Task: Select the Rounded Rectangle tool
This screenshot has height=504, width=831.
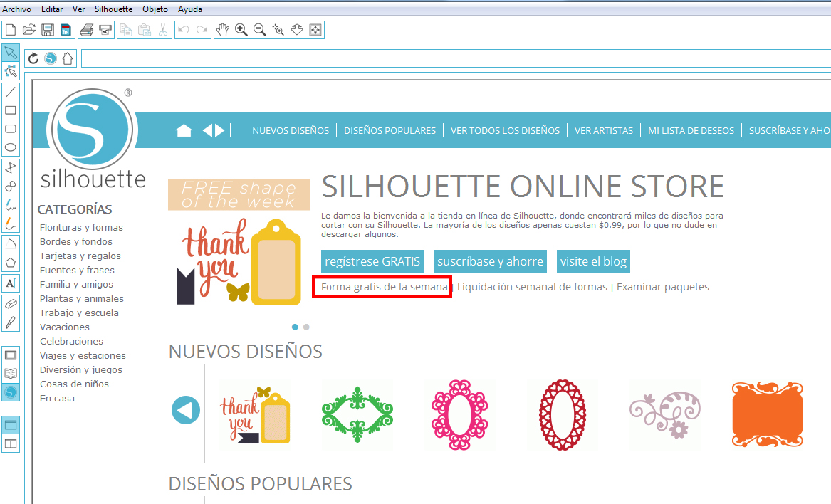Action: [x=11, y=129]
